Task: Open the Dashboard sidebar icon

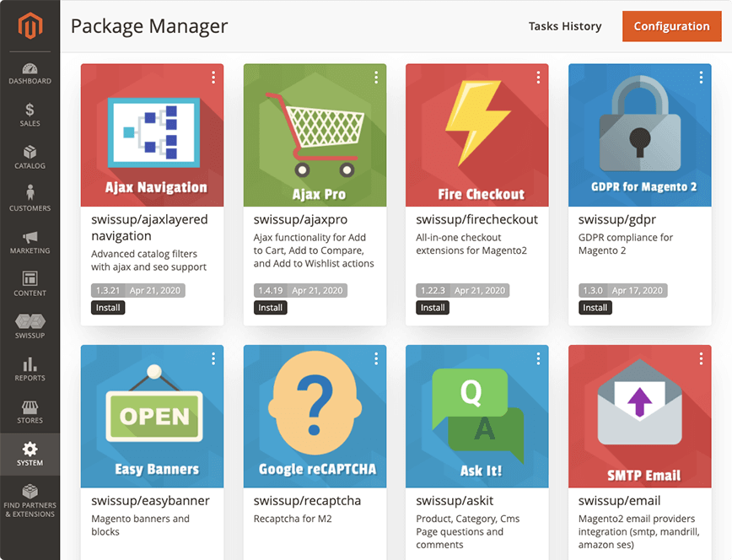Action: pyautogui.click(x=30, y=69)
